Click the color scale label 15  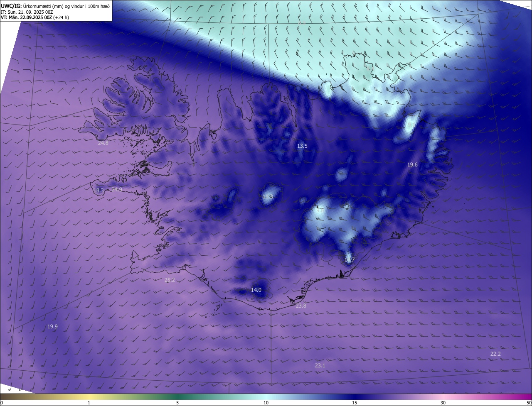[x=355, y=403]
